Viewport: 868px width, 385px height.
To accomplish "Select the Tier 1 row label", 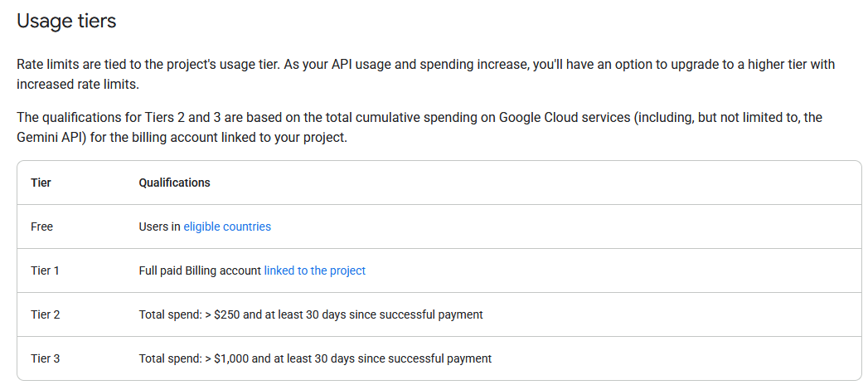I will (x=46, y=270).
